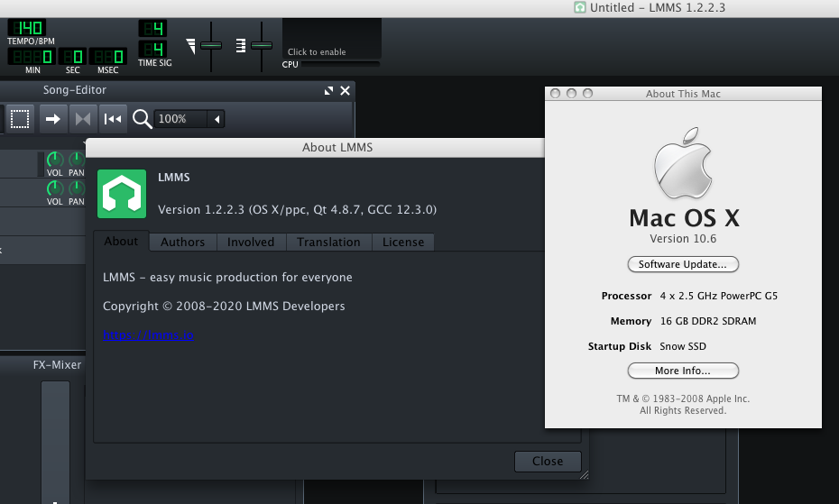This screenshot has width=839, height=504.
Task: Click the right arrow playhead behaviour button in Song-Editor
Action: [53, 119]
